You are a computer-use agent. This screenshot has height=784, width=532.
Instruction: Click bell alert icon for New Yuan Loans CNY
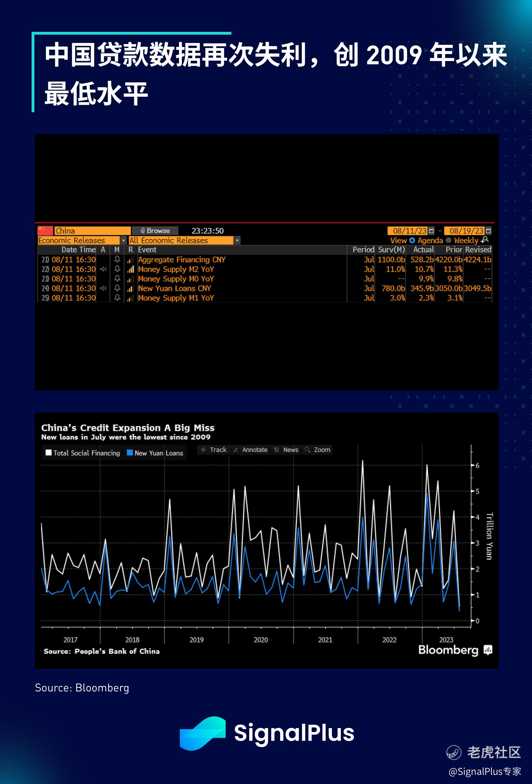click(117, 288)
